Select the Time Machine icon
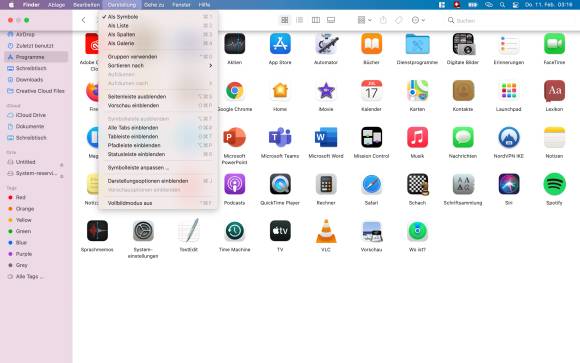 (x=235, y=231)
